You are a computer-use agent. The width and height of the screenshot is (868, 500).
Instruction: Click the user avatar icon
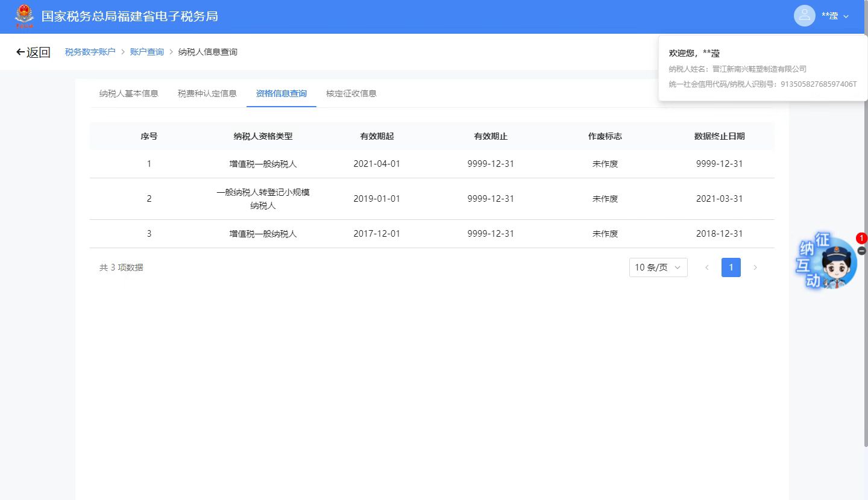tap(804, 16)
